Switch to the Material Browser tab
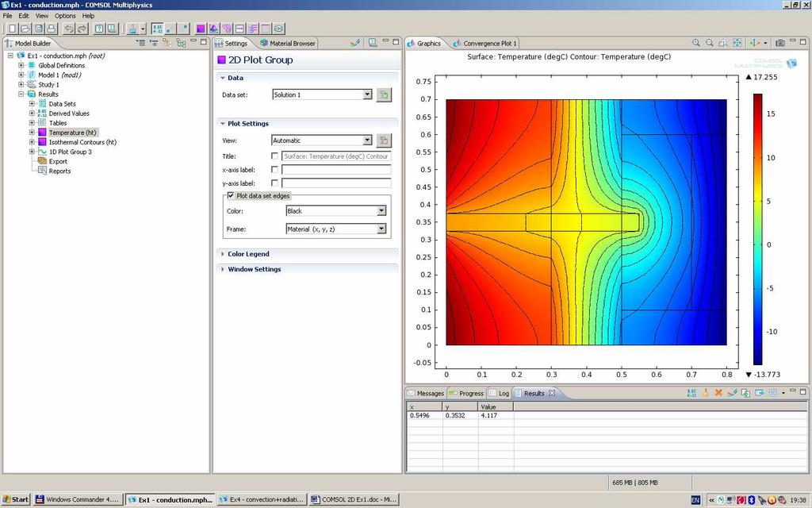The width and height of the screenshot is (812, 508). [x=287, y=44]
